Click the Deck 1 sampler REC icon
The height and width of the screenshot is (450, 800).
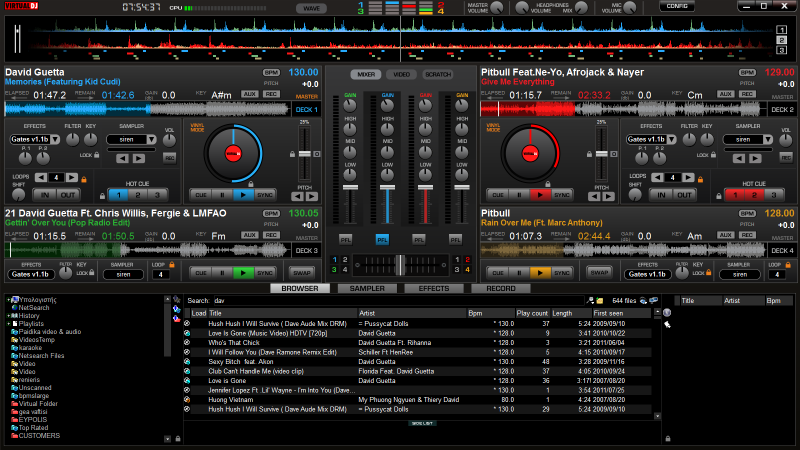point(169,158)
